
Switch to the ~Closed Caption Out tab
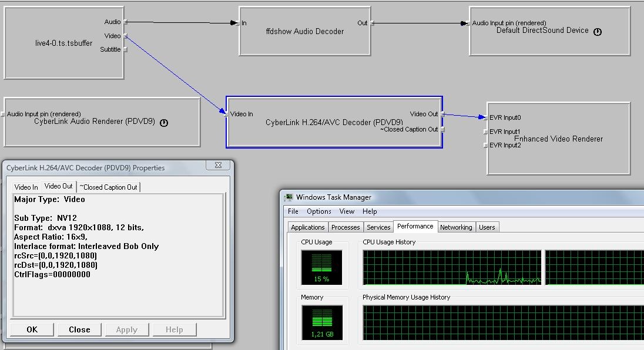click(x=109, y=187)
